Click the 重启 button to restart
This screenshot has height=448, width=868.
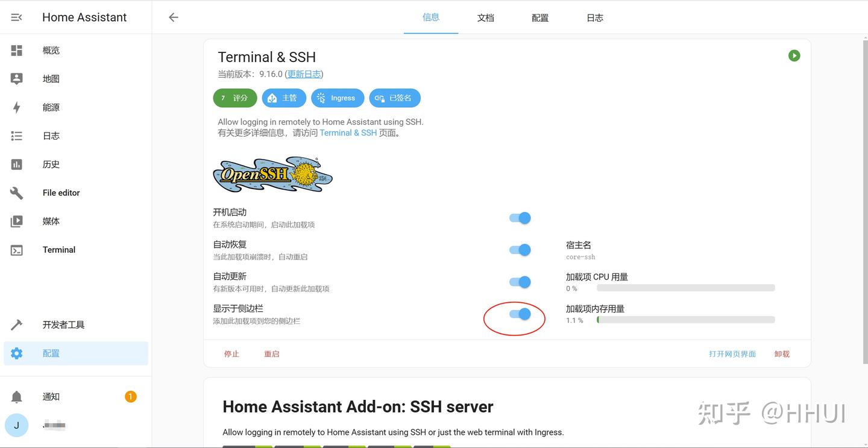point(272,353)
